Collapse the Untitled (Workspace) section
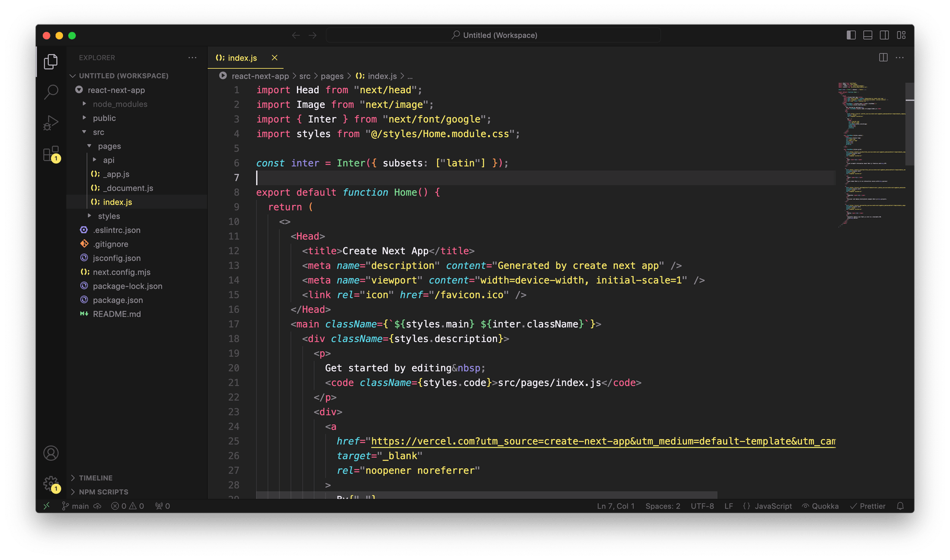This screenshot has width=950, height=560. coord(123,76)
